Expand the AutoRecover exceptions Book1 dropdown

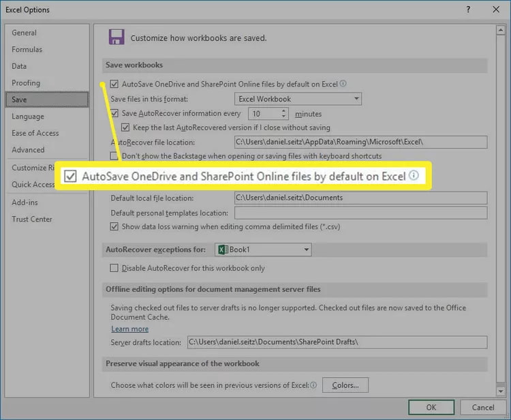263,250
